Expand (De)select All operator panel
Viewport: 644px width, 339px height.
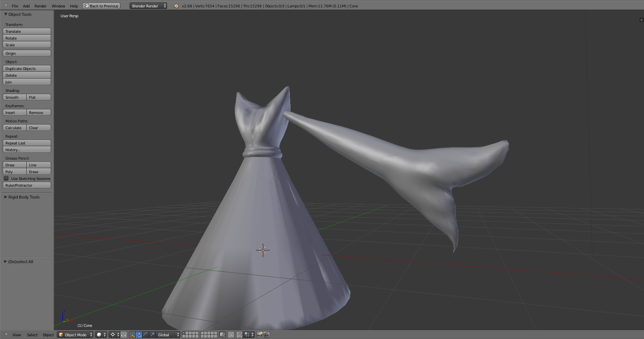6,262
